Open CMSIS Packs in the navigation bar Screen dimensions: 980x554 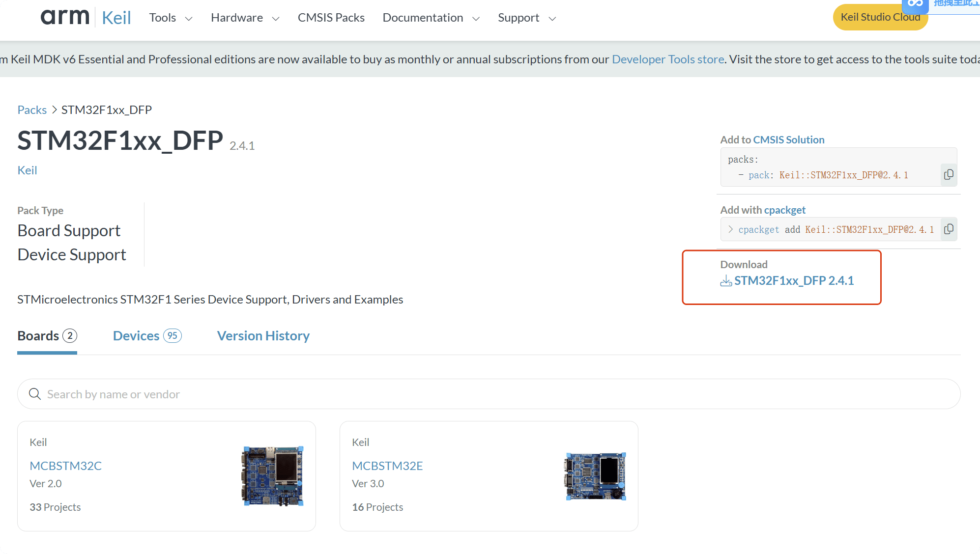[x=331, y=18]
